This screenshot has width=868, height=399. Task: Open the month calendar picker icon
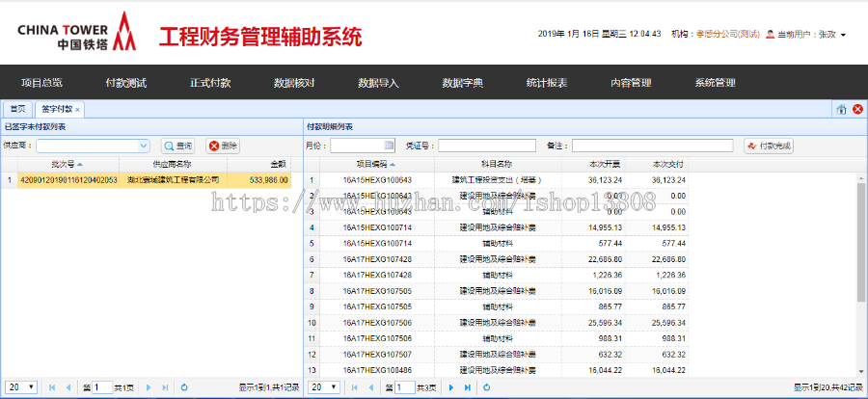pyautogui.click(x=390, y=146)
